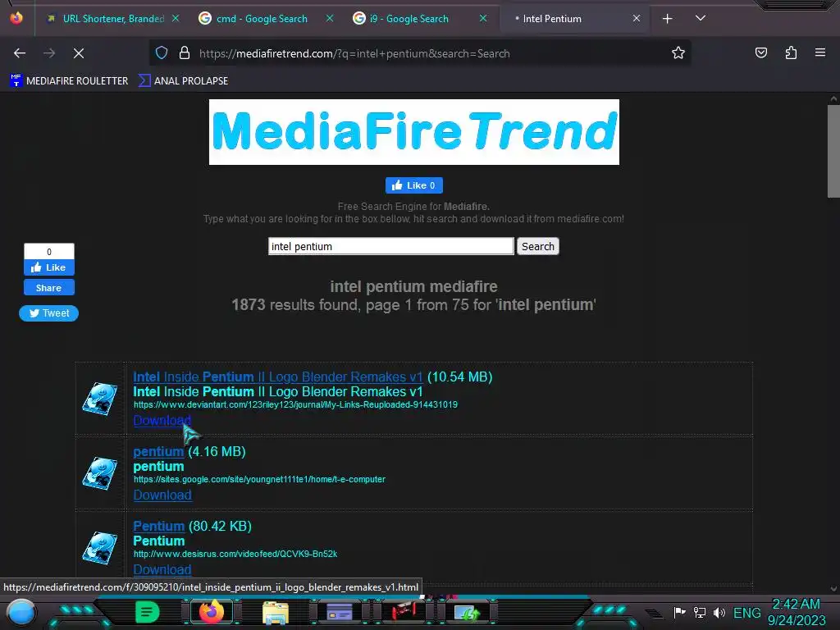
Task: Open the Firefox hamburger menu
Action: pyautogui.click(x=820, y=52)
